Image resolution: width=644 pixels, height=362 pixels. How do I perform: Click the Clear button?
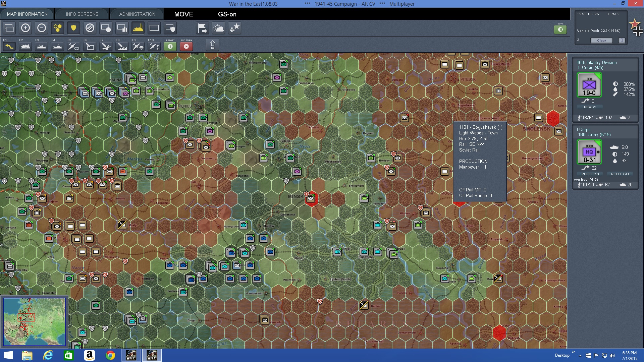(x=601, y=40)
